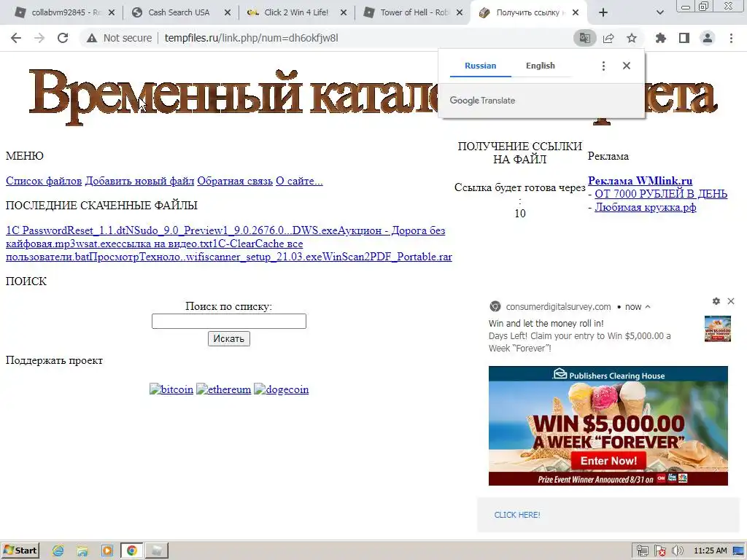Select Russian in the translate popup

point(480,66)
